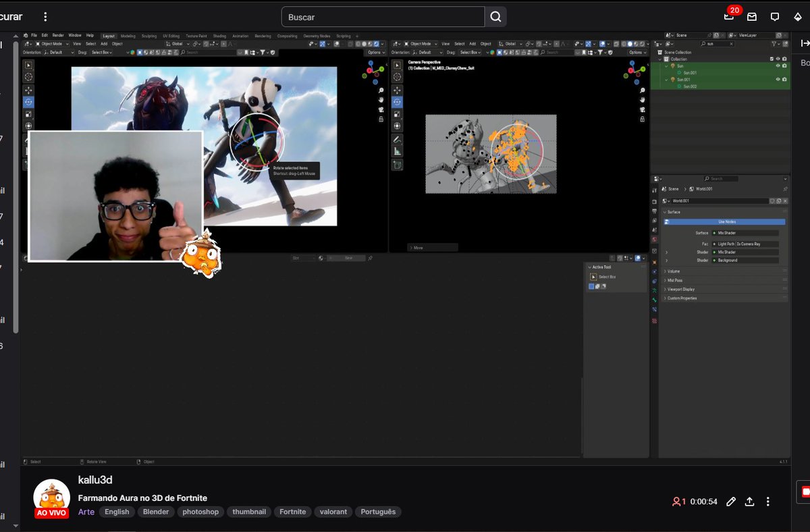Click the blue Use Nodes button
This screenshot has width=810, height=532.
point(724,221)
